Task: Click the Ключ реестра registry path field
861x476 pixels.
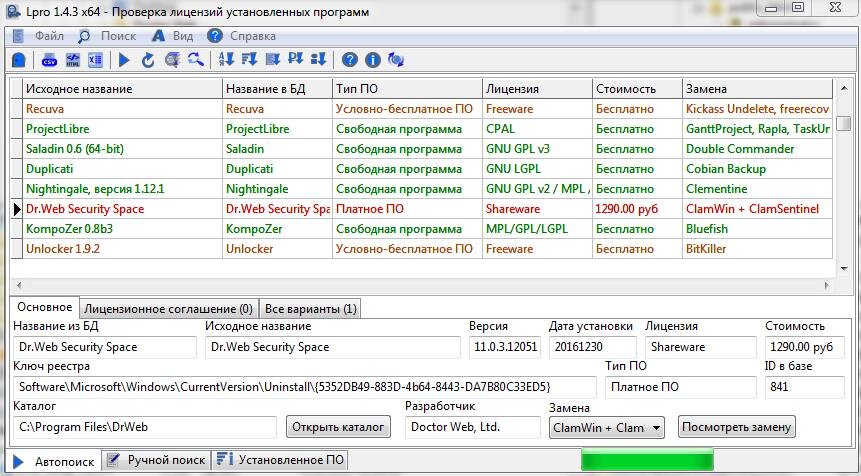Action: 304,387
